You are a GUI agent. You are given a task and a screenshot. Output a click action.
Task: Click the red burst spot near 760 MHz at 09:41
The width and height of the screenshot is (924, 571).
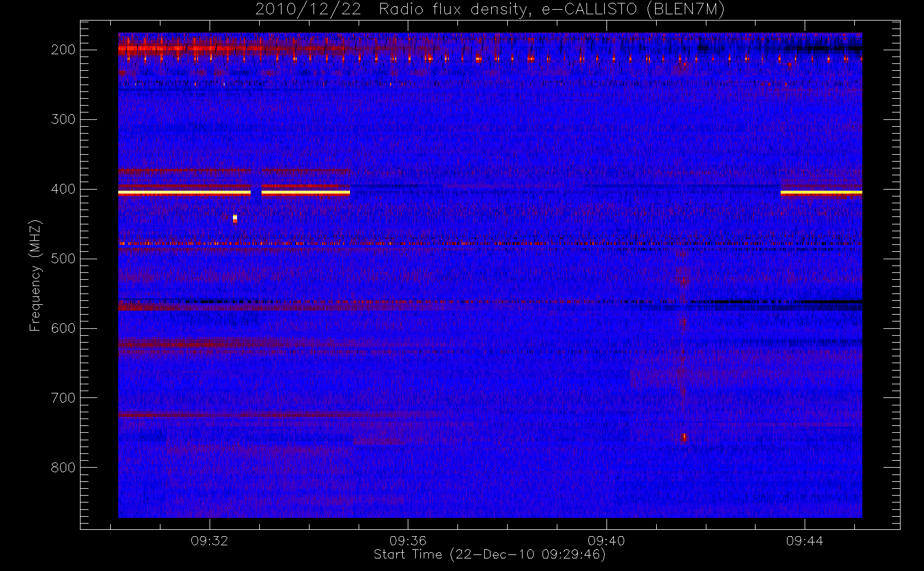[x=684, y=438]
